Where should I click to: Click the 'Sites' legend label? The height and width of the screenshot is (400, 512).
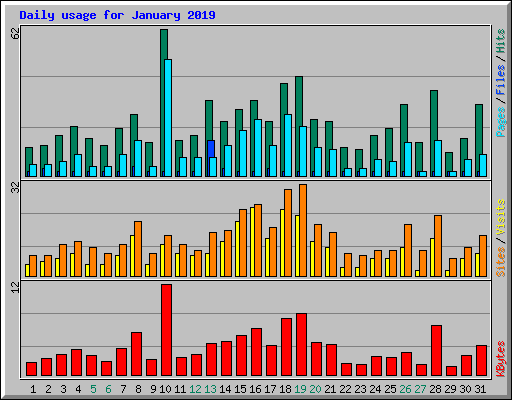(500, 262)
